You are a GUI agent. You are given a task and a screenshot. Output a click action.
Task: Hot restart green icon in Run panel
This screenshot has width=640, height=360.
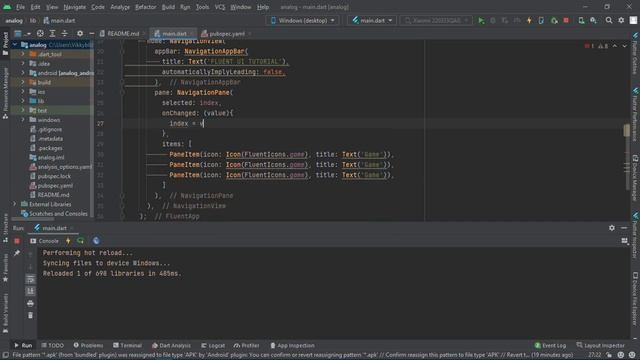(80, 241)
